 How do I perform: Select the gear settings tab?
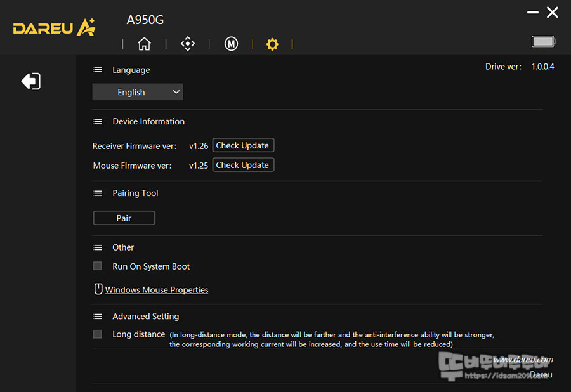coord(272,44)
